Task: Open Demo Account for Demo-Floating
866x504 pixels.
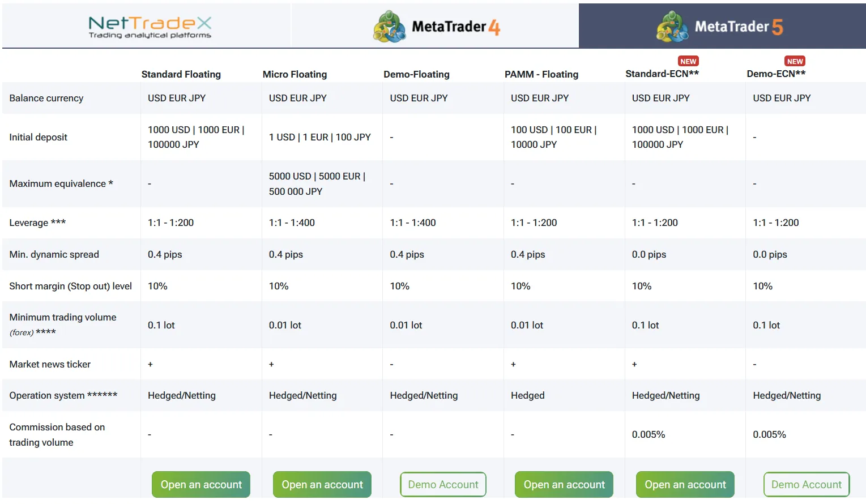Action: click(443, 485)
